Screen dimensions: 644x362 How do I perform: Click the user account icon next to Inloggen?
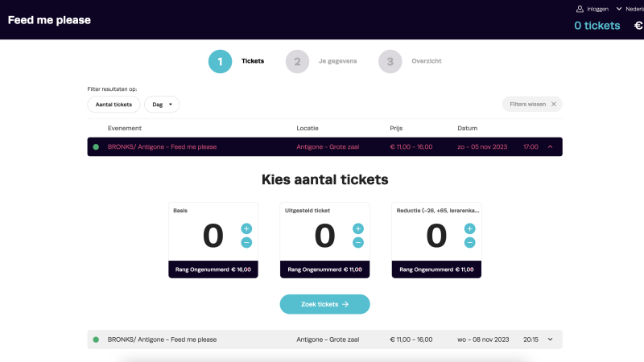click(x=579, y=9)
